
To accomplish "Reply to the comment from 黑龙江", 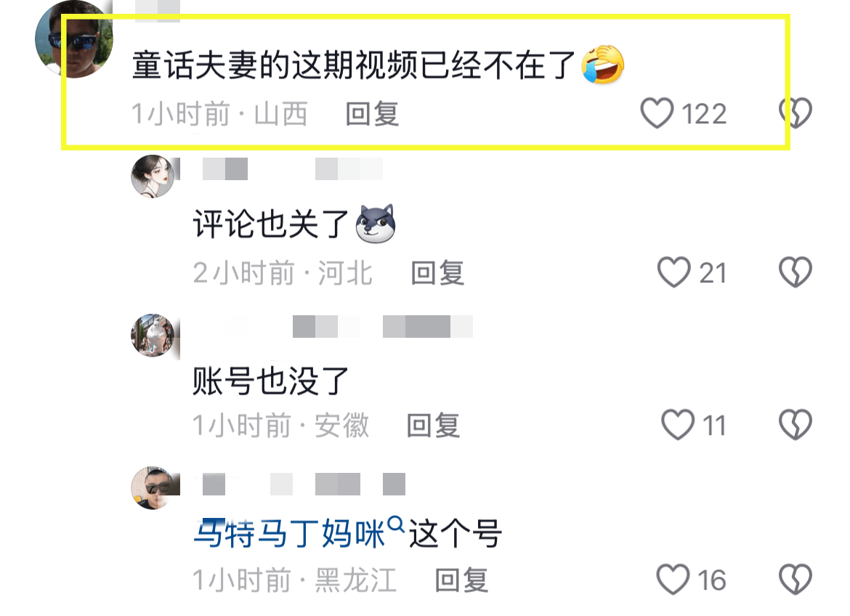I will (462, 580).
